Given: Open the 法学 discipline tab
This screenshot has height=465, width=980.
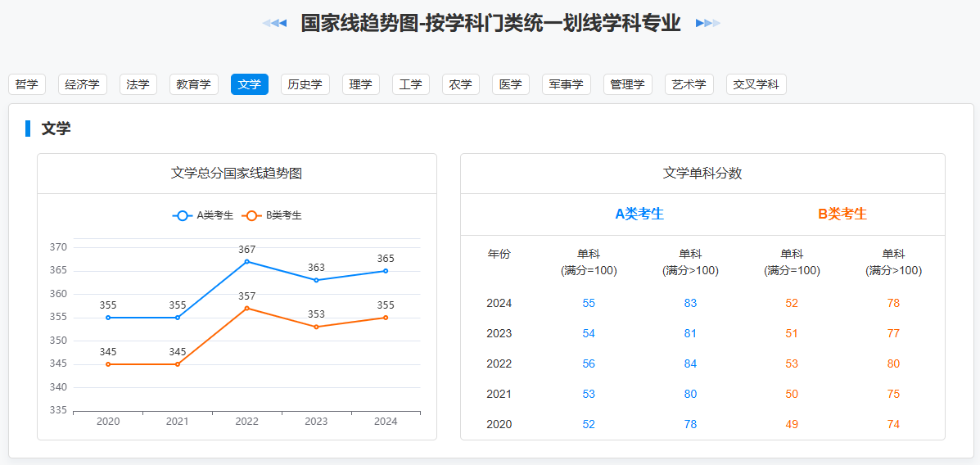Looking at the screenshot, I should (138, 84).
